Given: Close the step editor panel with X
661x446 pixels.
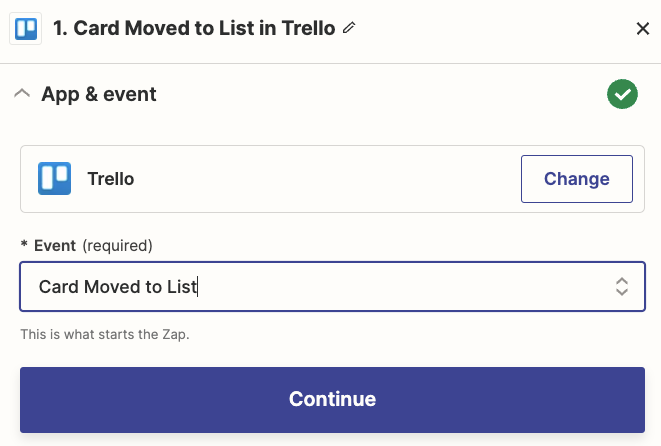Looking at the screenshot, I should (643, 28).
